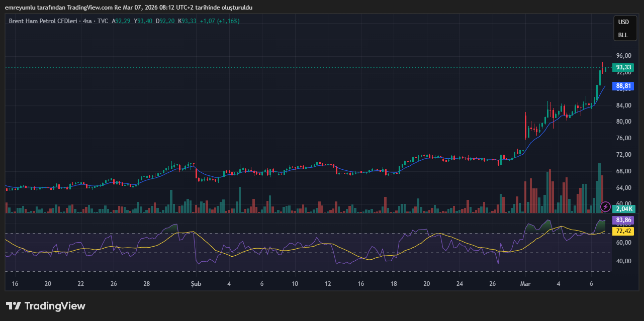The image size is (644, 321).
Task: Select the Mar month marker on time axis
Action: pos(525,284)
